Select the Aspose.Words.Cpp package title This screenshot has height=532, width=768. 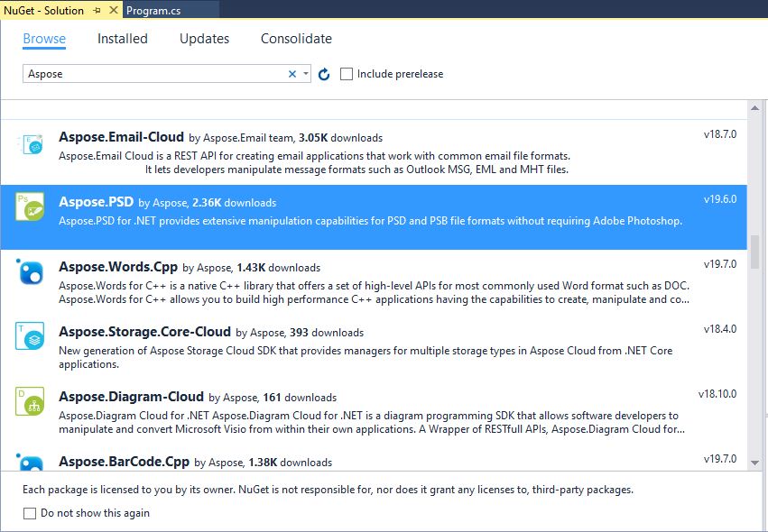[118, 267]
